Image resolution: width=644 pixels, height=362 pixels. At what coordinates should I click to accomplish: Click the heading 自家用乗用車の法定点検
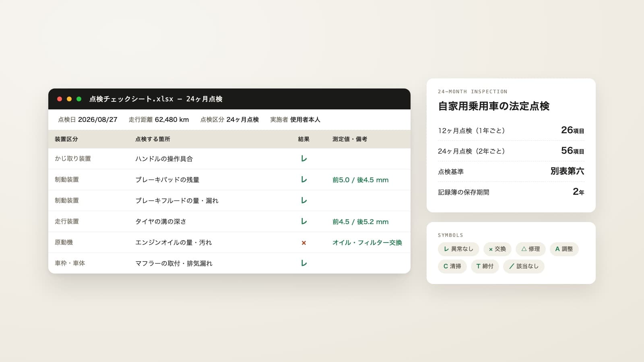tap(494, 106)
